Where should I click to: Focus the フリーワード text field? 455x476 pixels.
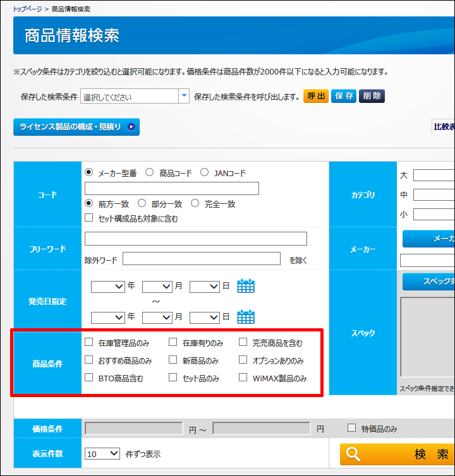[x=195, y=239]
